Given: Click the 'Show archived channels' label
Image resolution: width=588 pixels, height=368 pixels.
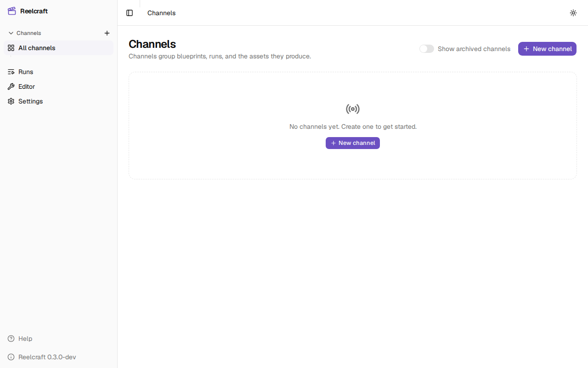Looking at the screenshot, I should tap(474, 49).
